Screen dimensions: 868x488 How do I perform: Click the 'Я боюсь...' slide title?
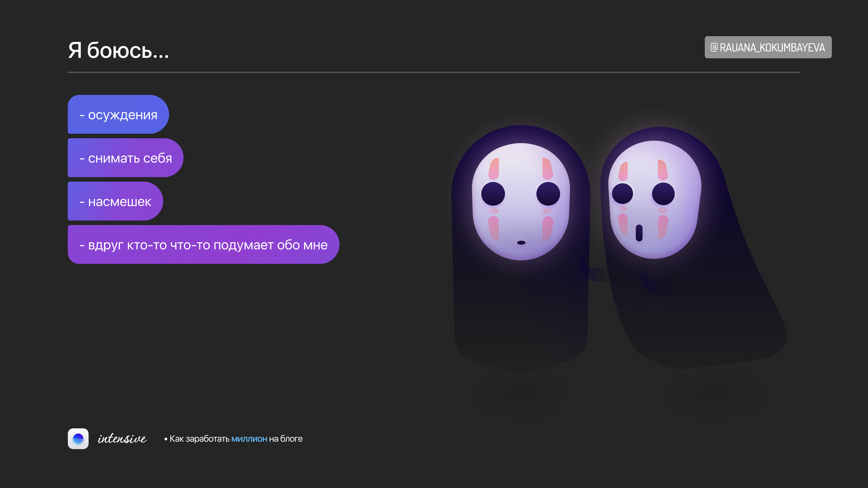click(x=118, y=51)
